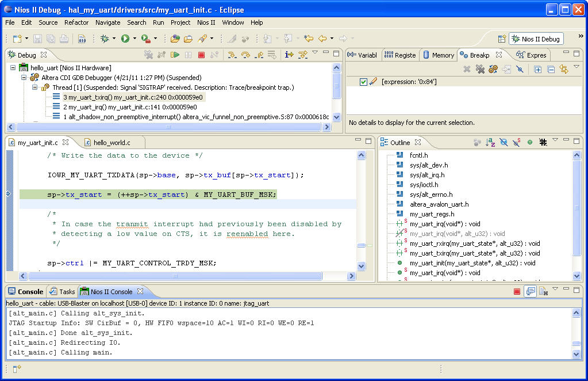588x381 pixels.
Task: Select stack frame 2 my_uart_irq()
Action: point(130,107)
